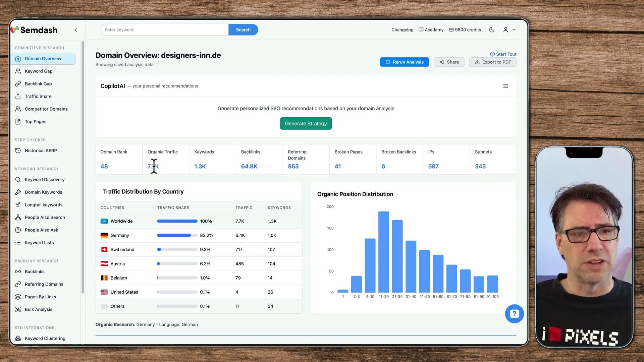Focus the Enter keyword search field
The image size is (644, 362).
(x=164, y=30)
